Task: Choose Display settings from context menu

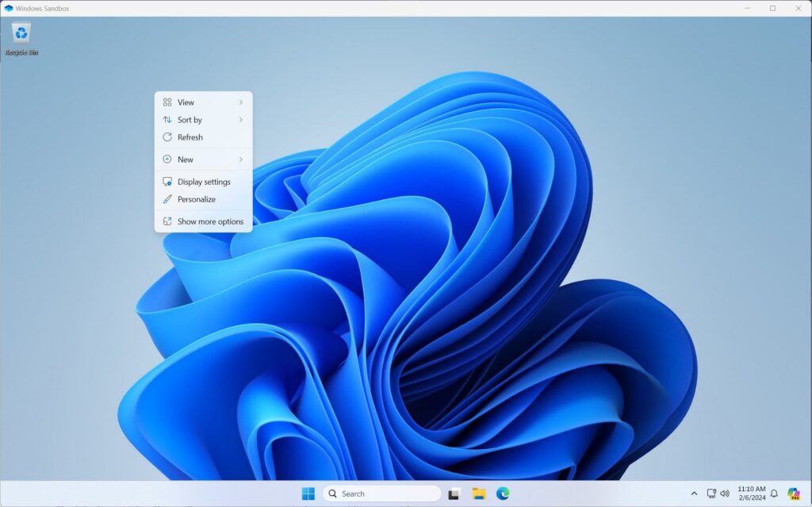Action: pyautogui.click(x=204, y=182)
